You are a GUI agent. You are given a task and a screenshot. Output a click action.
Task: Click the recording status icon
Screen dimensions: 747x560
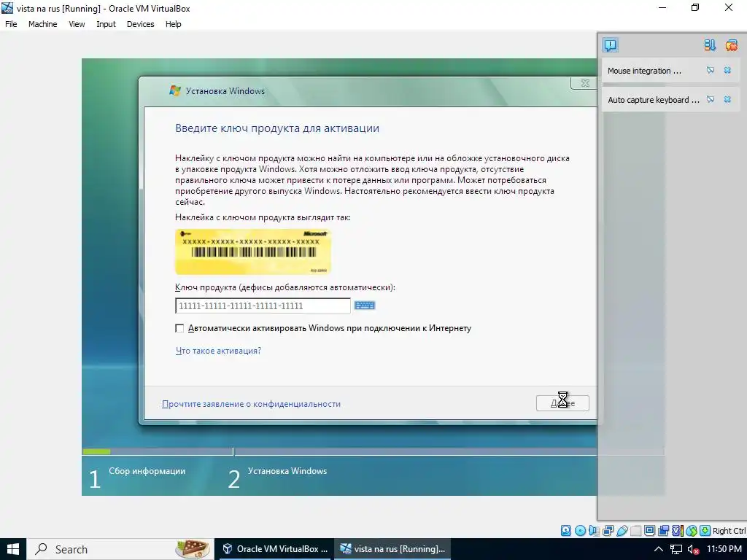pos(663,531)
